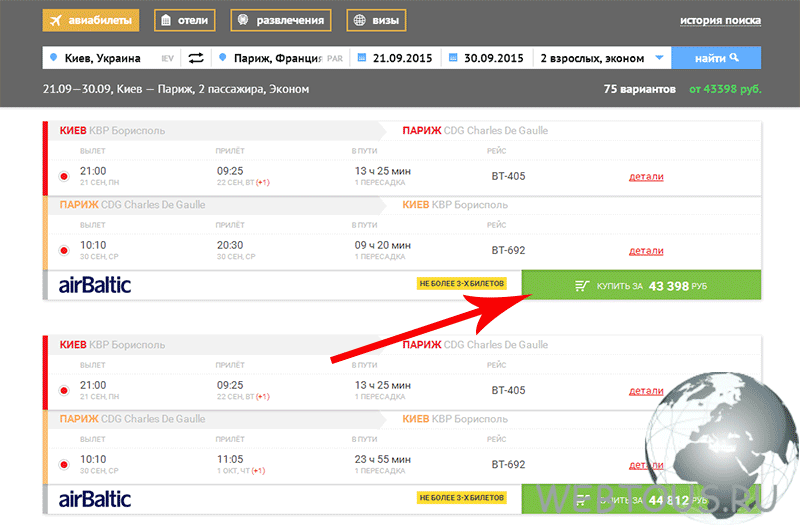Select the 21:00 departure radio in second result
Viewport: 800px width, 525px height.
64,391
